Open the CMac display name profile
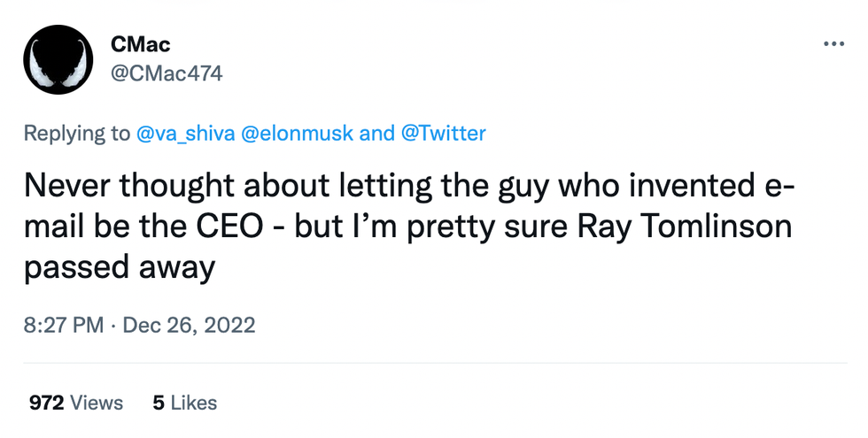Image resolution: width=868 pixels, height=438 pixels. coord(141,43)
